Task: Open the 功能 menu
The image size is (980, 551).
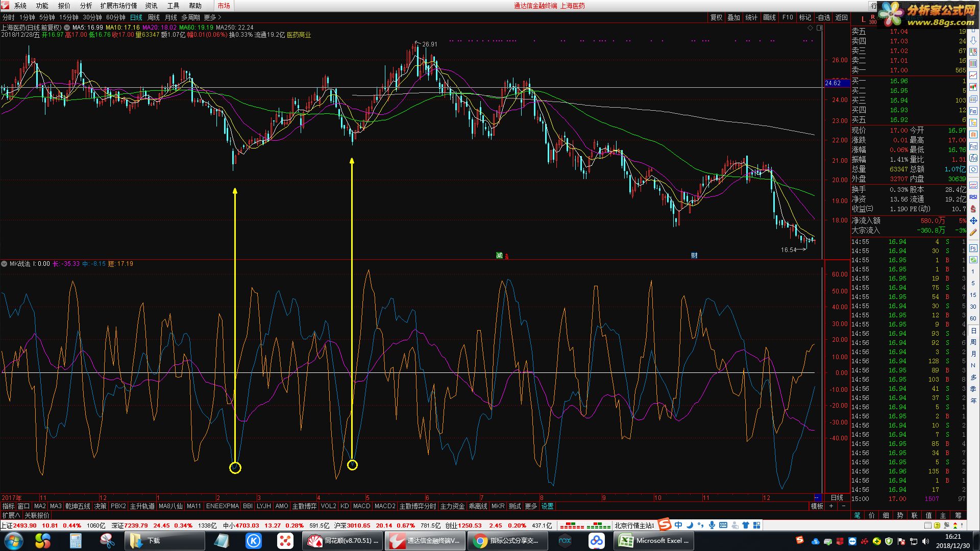Action: pyautogui.click(x=42, y=6)
